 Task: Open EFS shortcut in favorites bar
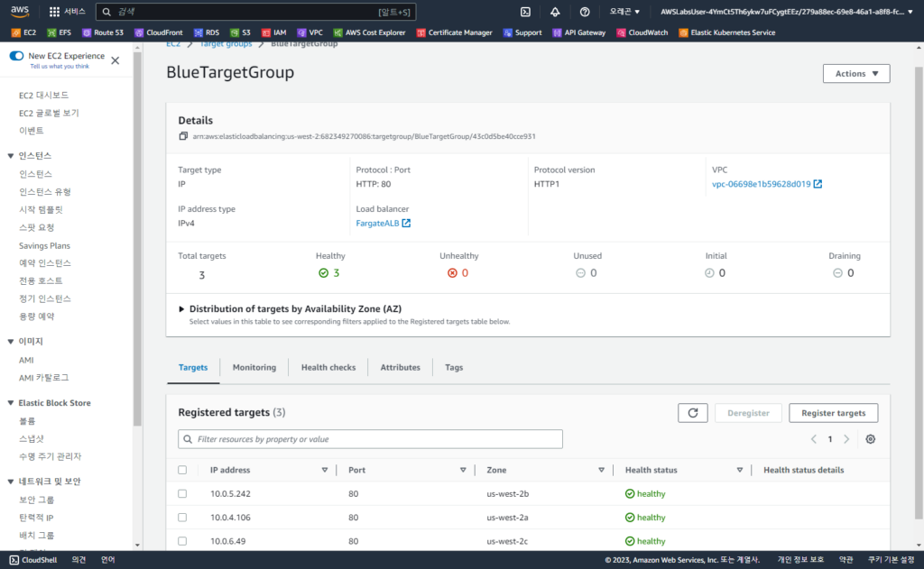pyautogui.click(x=60, y=32)
